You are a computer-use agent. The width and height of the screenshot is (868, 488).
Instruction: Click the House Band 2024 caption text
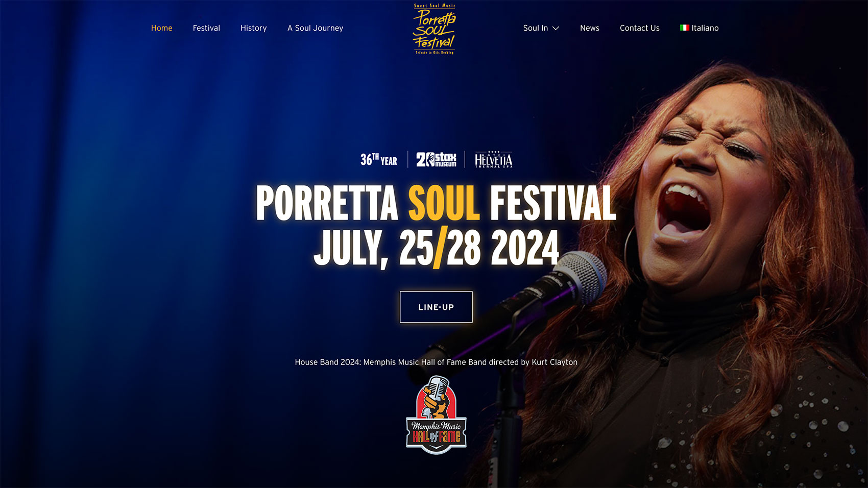tap(436, 362)
